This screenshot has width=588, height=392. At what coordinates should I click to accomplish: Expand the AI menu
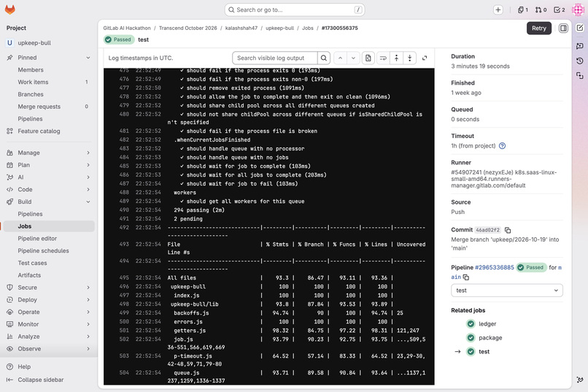coord(49,177)
